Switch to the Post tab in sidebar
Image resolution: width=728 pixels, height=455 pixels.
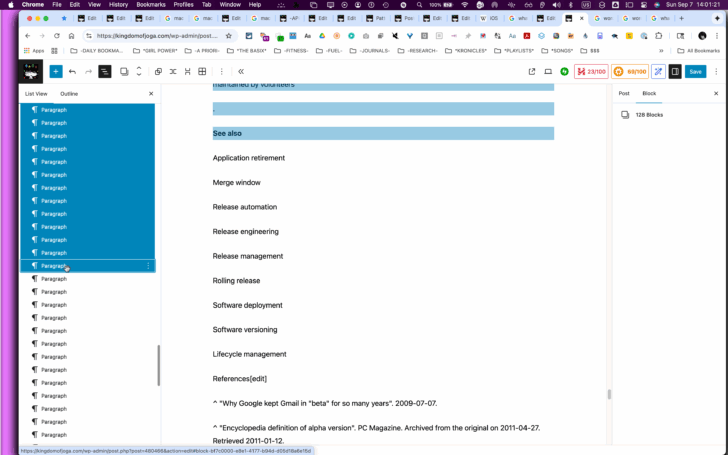(x=624, y=93)
